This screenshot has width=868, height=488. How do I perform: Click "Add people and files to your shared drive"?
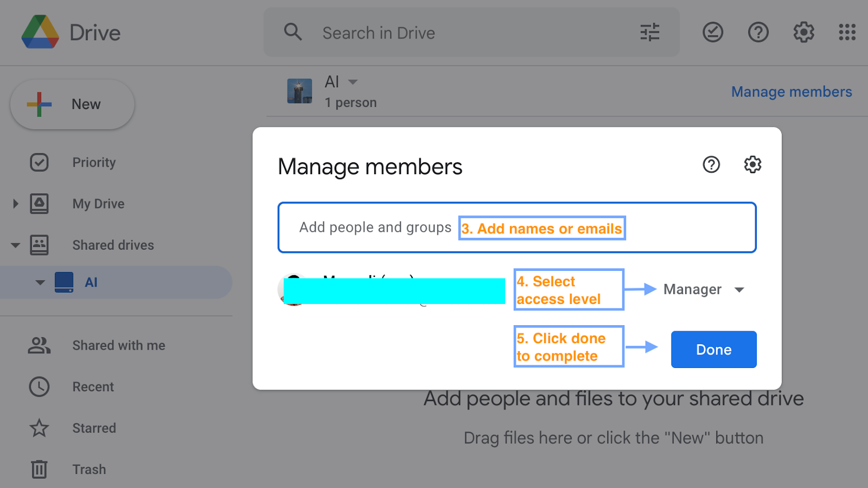[614, 398]
